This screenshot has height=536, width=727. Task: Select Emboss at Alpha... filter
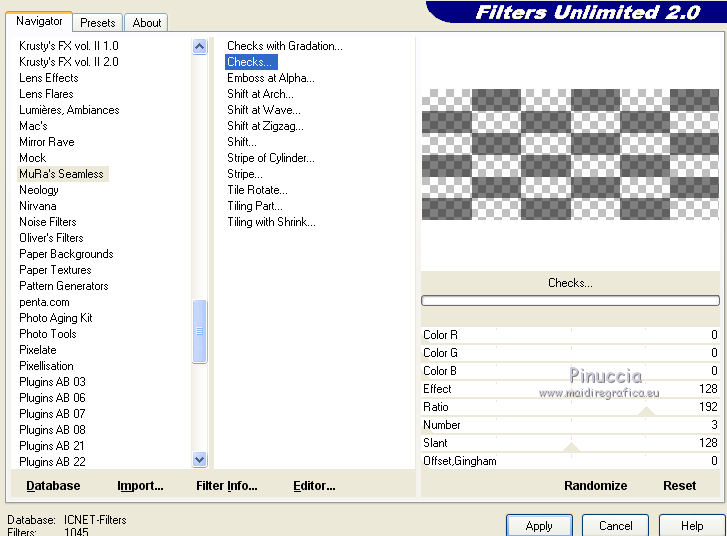(271, 78)
